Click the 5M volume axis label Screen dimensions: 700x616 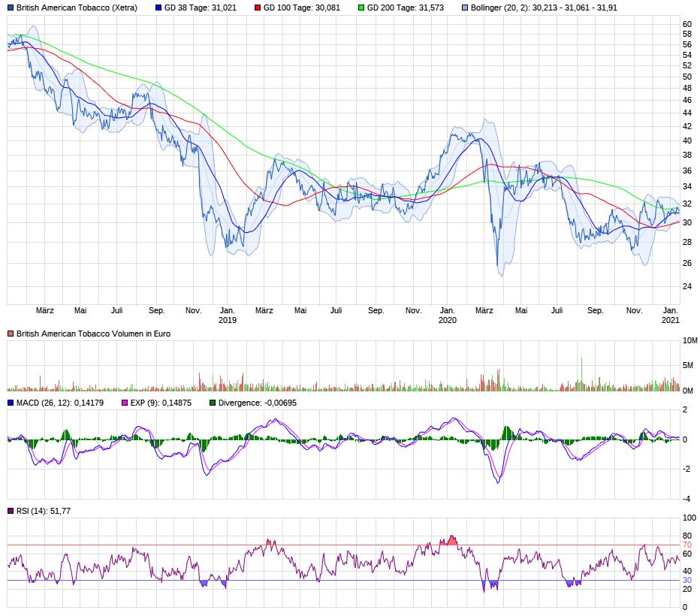(x=687, y=365)
